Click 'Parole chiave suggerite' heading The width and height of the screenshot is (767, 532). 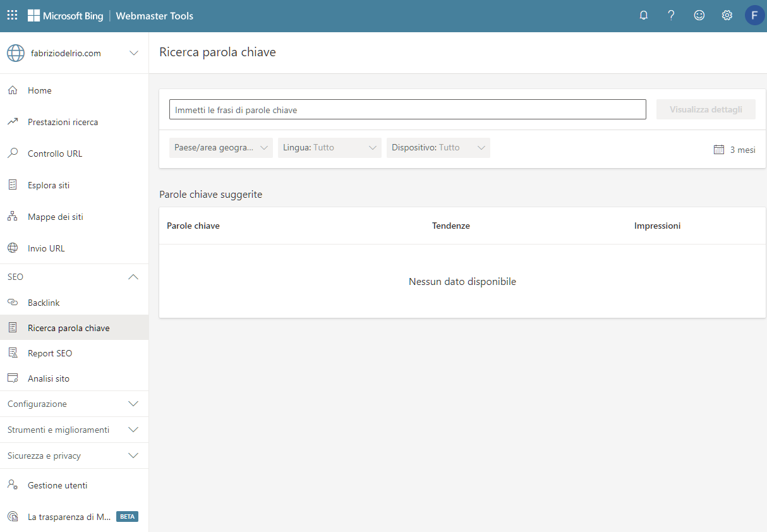pyautogui.click(x=210, y=195)
